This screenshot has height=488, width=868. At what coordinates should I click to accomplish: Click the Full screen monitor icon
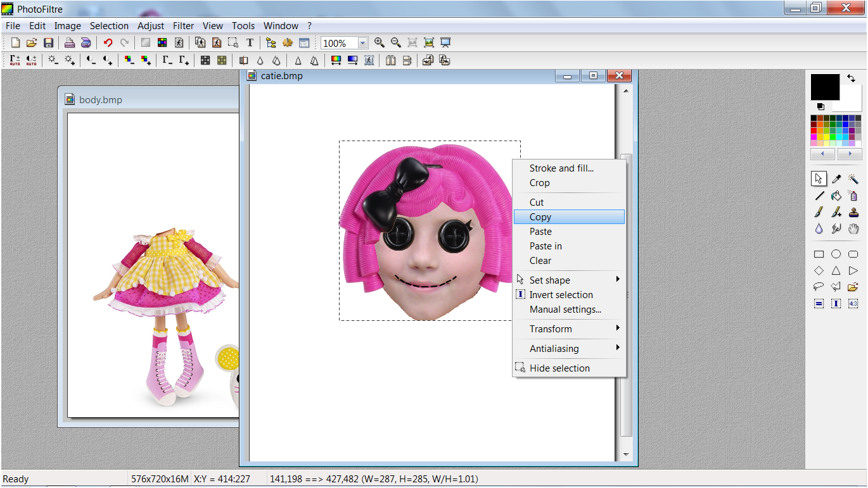[445, 42]
